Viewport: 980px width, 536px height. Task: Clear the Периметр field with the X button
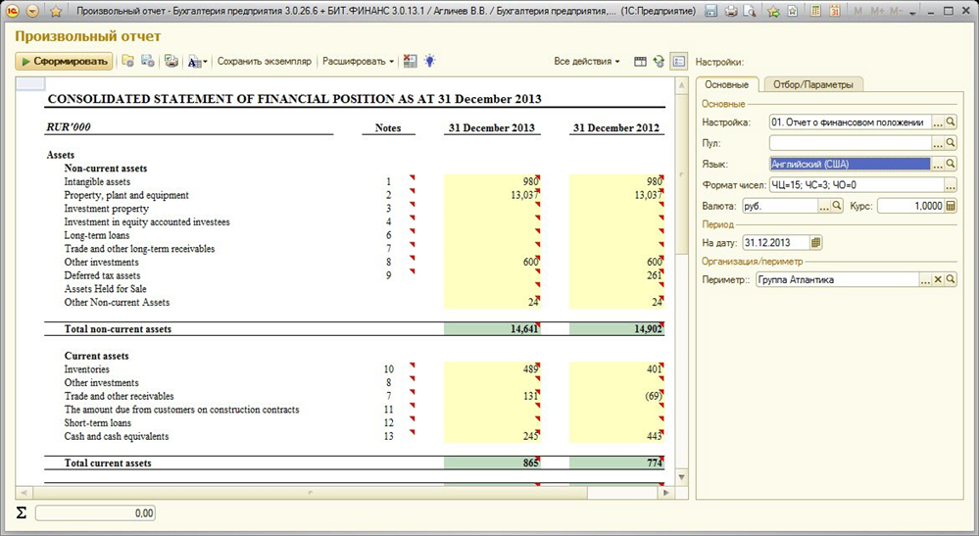point(937,279)
